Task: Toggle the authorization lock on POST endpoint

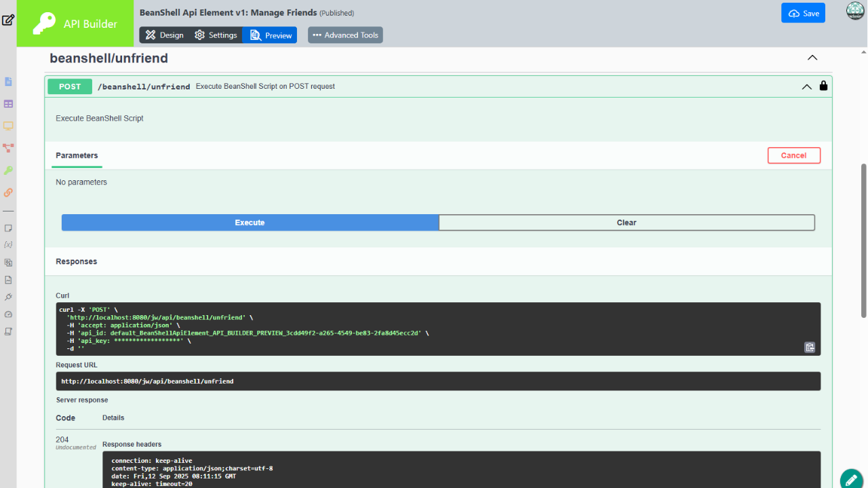Action: point(823,86)
